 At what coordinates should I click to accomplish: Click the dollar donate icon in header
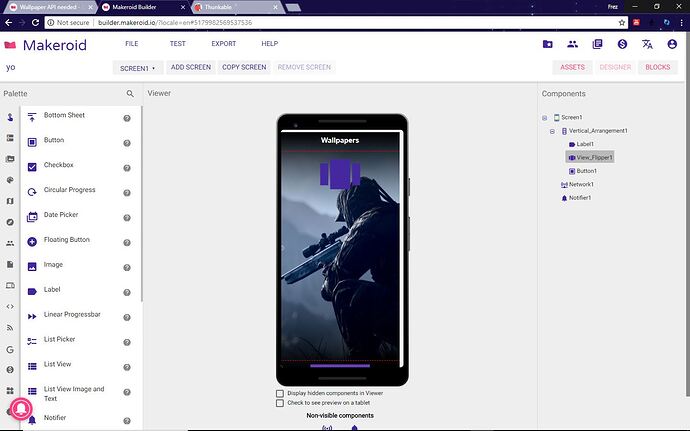(x=622, y=44)
